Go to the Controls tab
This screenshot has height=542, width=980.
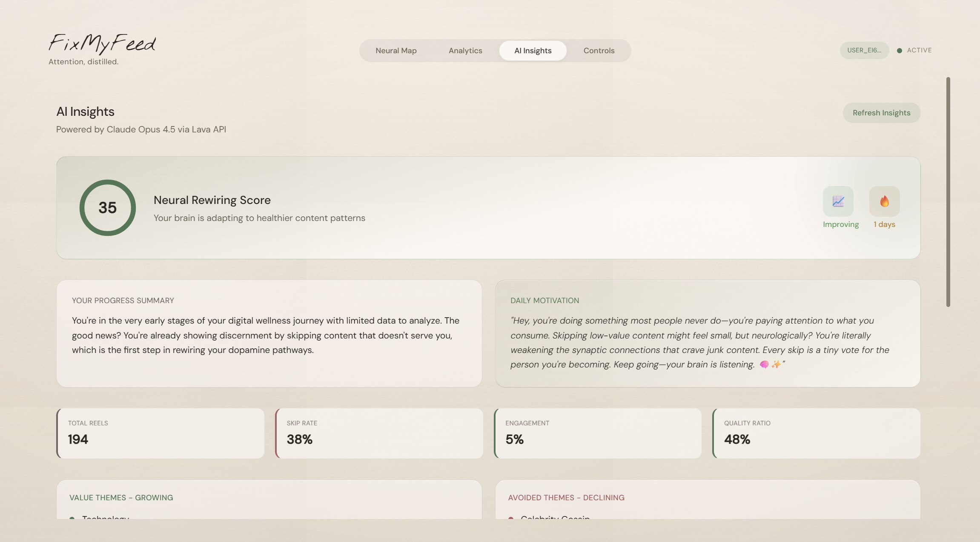[x=599, y=51]
